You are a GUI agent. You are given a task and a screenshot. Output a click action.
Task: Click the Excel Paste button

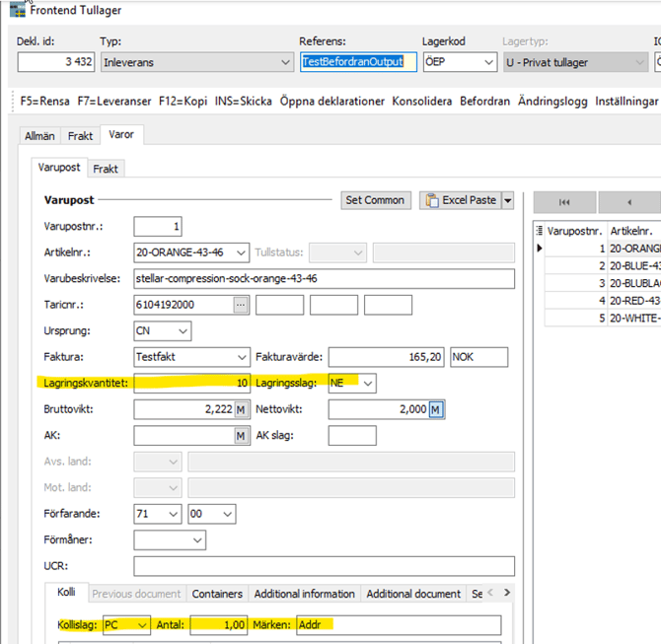[459, 200]
